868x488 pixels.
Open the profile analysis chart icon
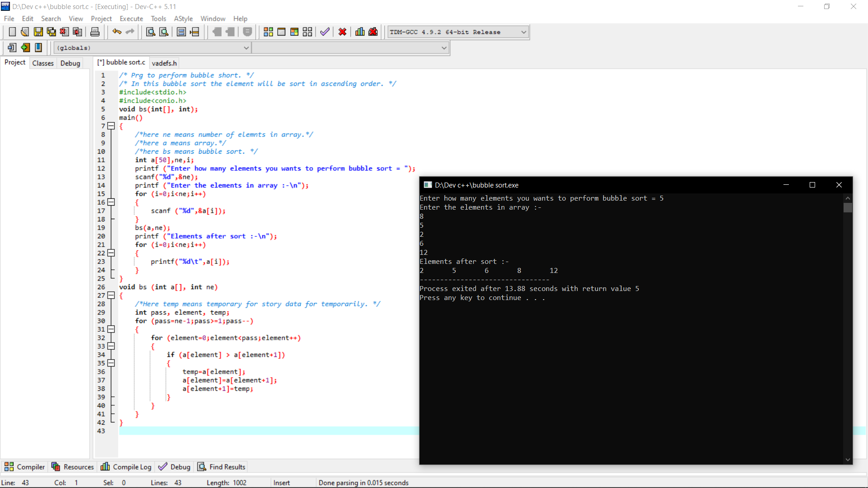(360, 32)
